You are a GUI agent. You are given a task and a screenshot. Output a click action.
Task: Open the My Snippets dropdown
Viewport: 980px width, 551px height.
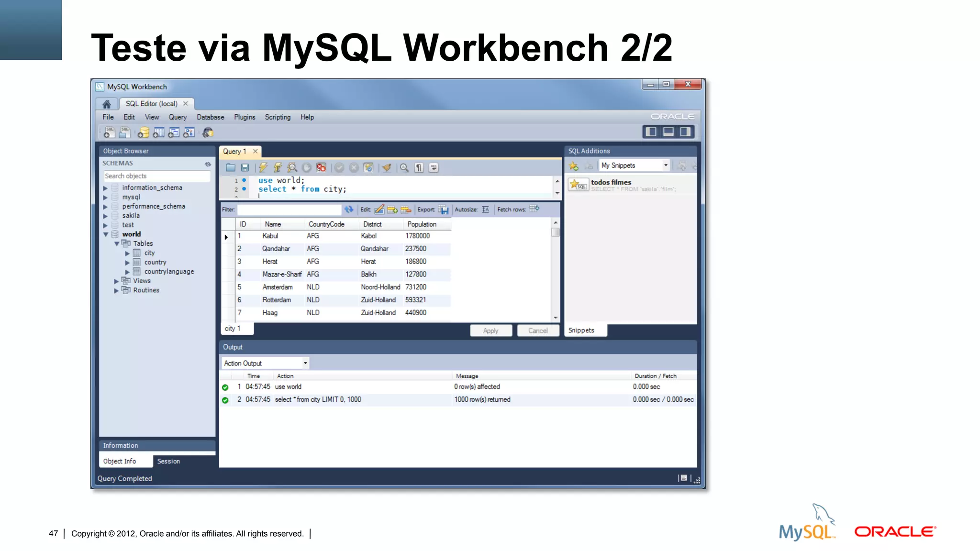click(635, 165)
